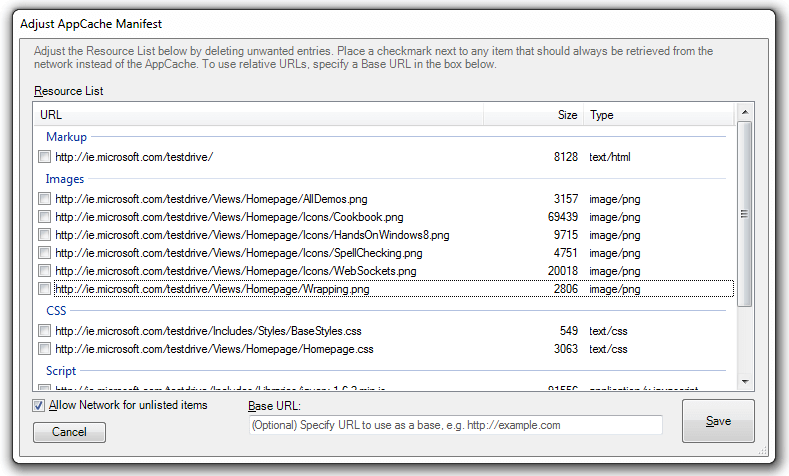Collapse the Markup group header

[66, 137]
